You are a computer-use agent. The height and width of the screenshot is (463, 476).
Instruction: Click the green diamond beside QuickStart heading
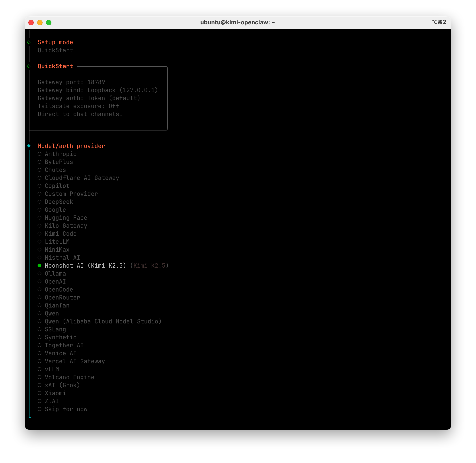click(x=29, y=66)
